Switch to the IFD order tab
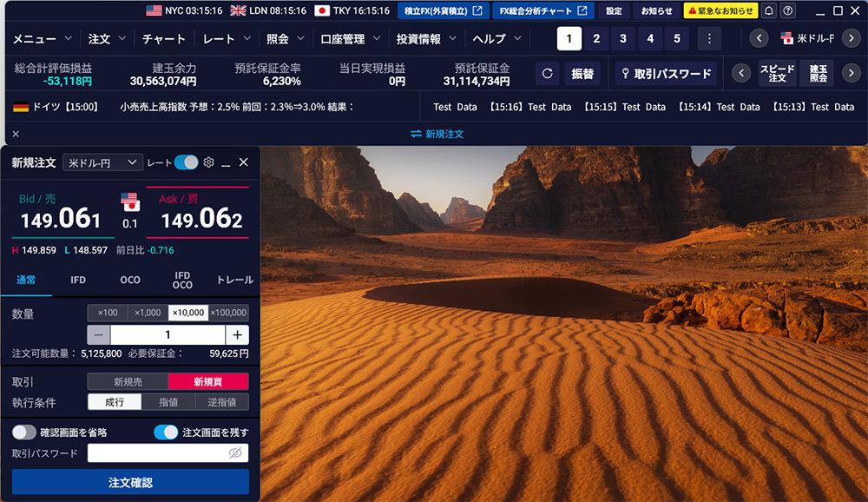 point(78,280)
